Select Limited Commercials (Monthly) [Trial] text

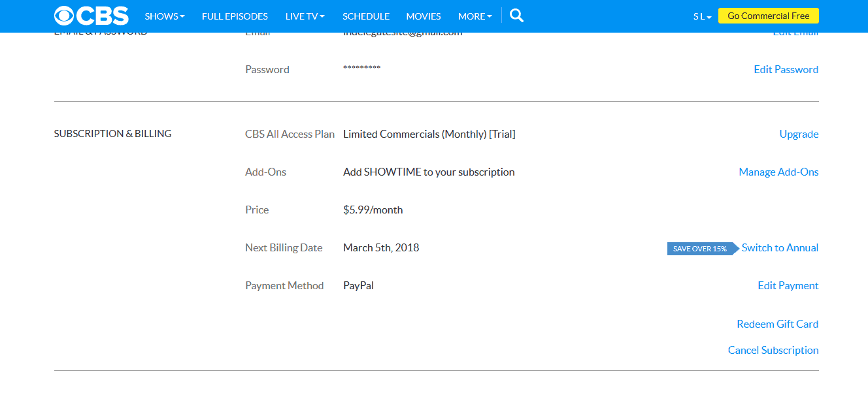tap(429, 134)
